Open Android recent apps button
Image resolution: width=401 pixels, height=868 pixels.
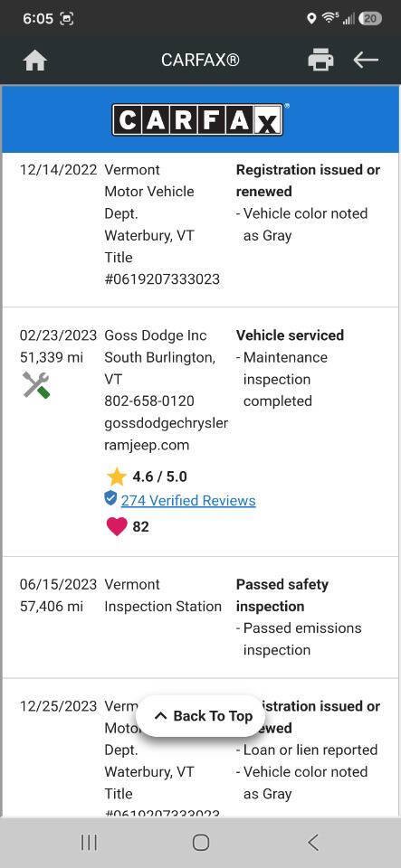point(89,843)
